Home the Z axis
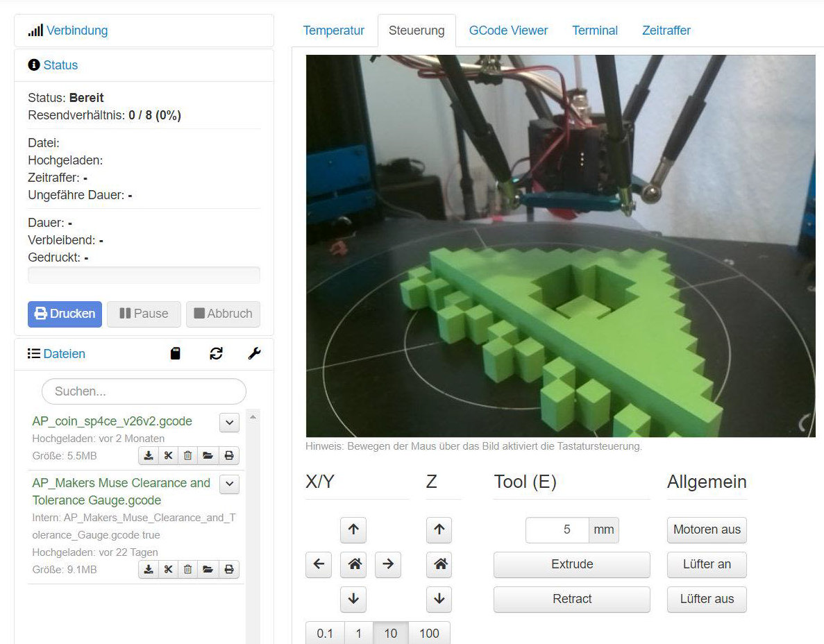Screen dimensions: 824x644 (x=439, y=564)
